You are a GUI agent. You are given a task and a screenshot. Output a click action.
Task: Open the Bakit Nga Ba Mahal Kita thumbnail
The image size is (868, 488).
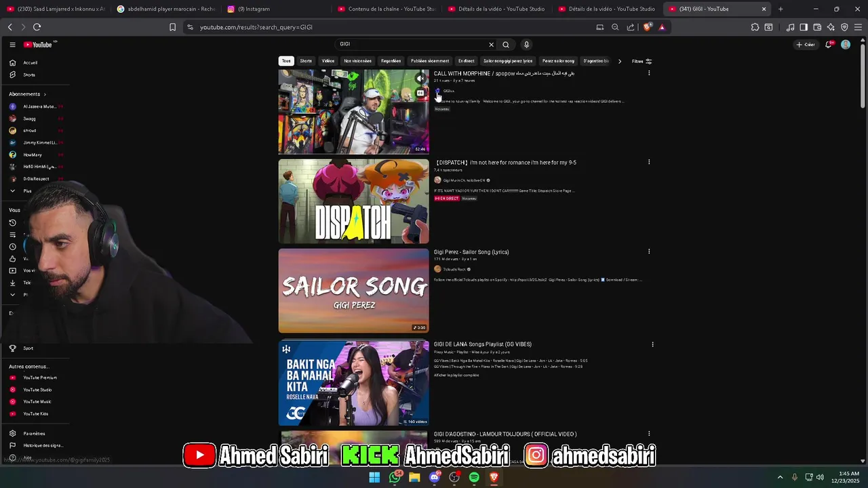[353, 383]
